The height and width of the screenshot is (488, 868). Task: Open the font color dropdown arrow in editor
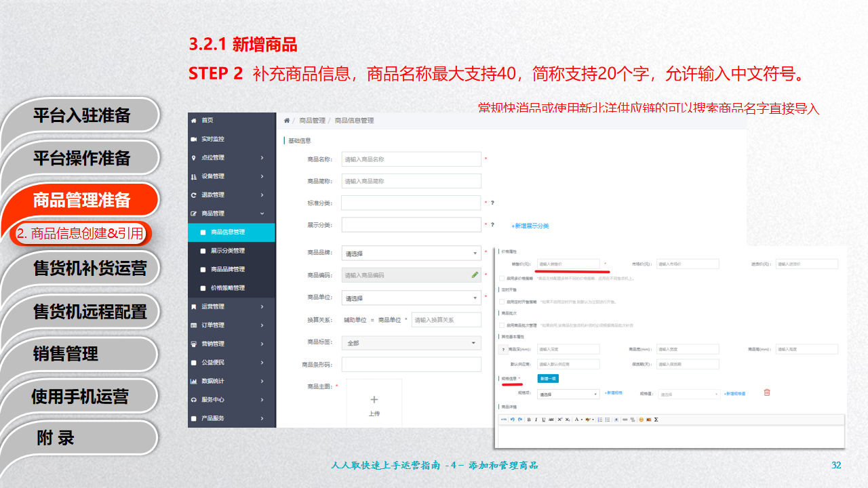pyautogui.click(x=582, y=420)
